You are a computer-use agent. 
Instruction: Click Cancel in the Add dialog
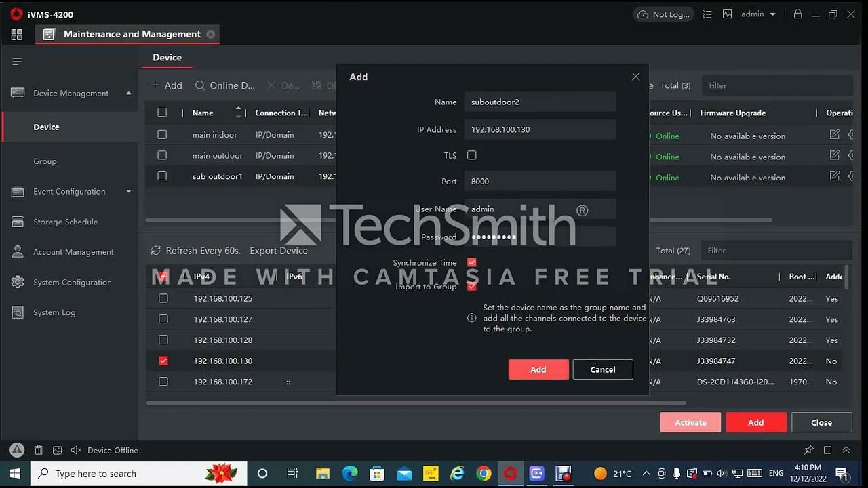click(x=603, y=369)
